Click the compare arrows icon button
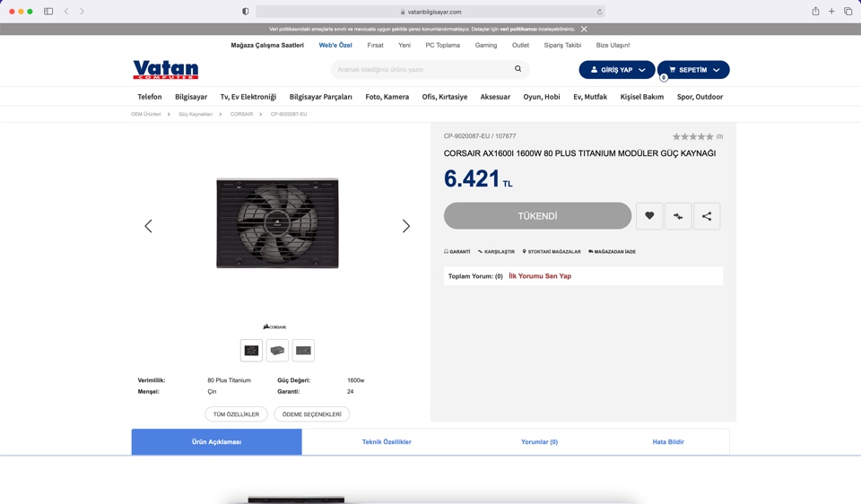Screen dimensions: 861x504 (678, 216)
